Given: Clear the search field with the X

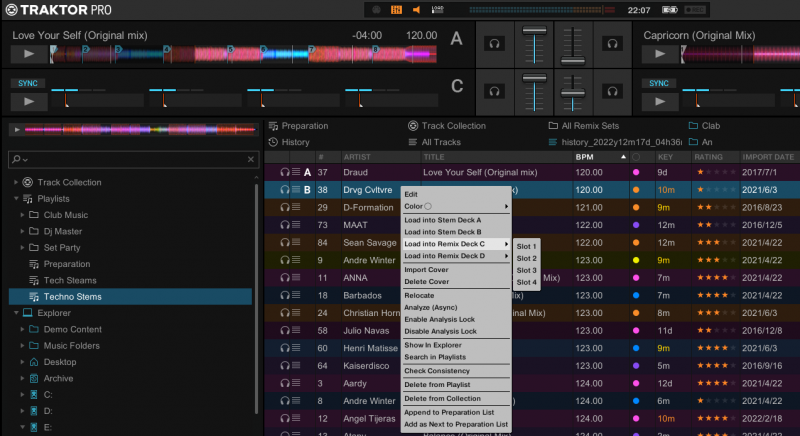Looking at the screenshot, I should click(251, 160).
